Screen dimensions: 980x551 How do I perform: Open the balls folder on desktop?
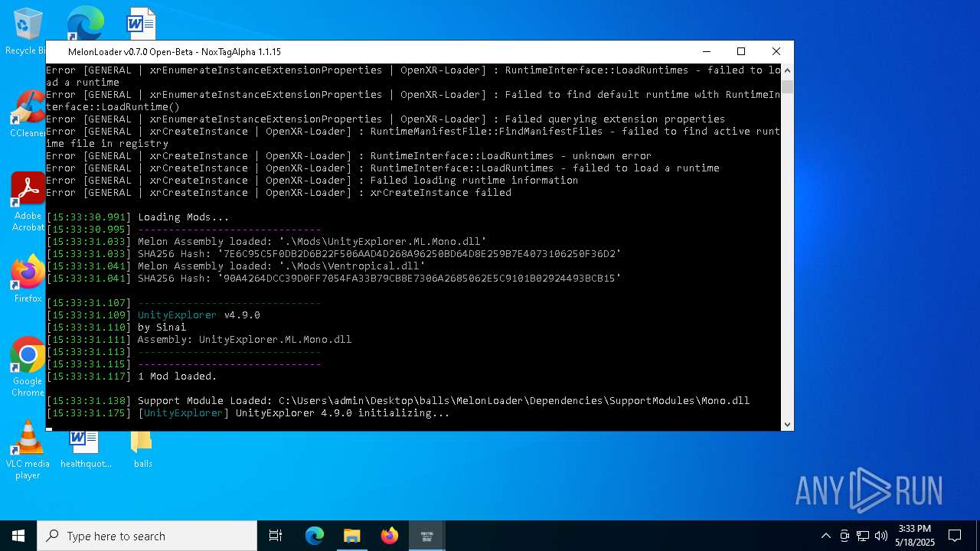click(142, 448)
